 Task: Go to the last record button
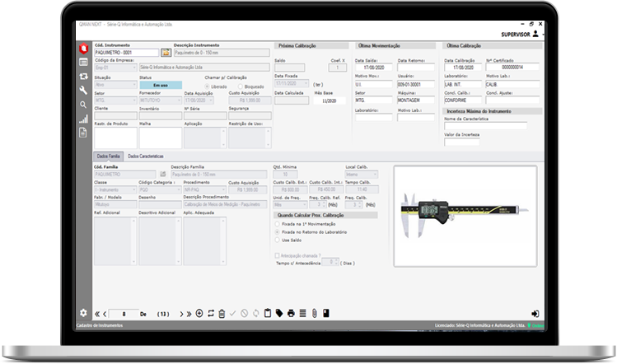coord(189,314)
